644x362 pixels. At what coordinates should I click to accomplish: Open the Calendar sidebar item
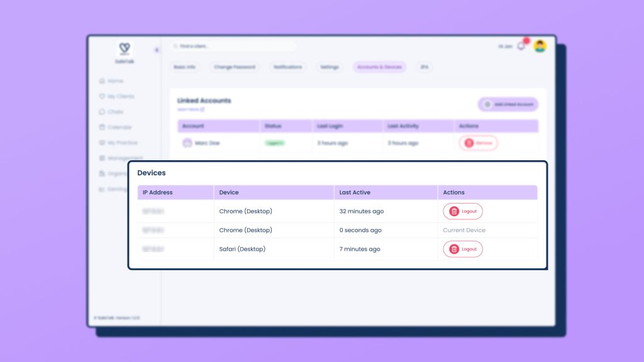coord(116,127)
